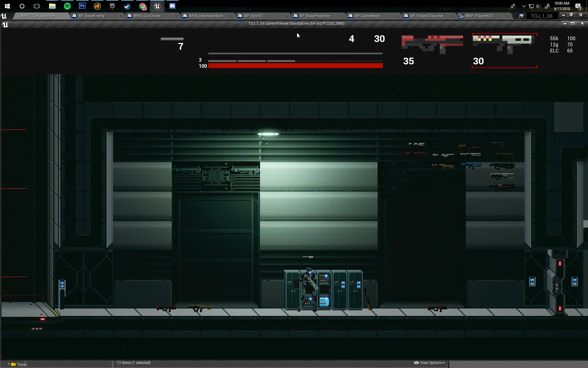
Task: Close the BP_GameMode tab
Action: tap(398, 16)
